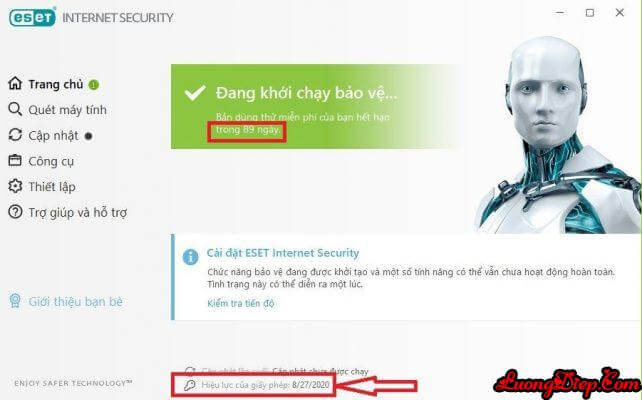Follow the Kiểm tra tiến độ link

[x=241, y=303]
